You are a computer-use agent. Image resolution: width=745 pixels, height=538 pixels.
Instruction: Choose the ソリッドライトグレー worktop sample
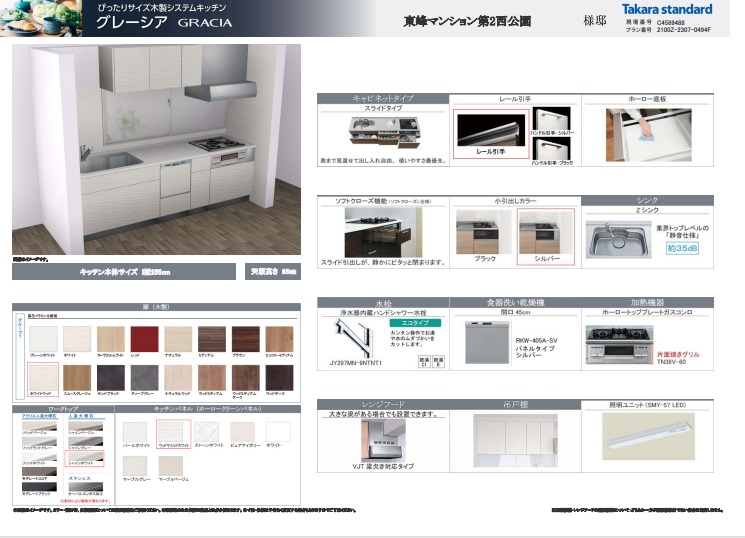tap(39, 441)
